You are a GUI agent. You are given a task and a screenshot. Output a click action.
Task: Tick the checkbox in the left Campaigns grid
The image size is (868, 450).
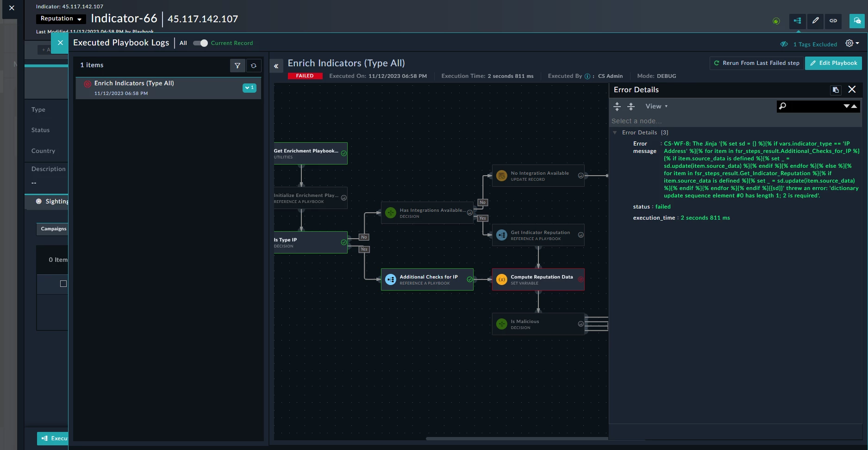point(63,284)
